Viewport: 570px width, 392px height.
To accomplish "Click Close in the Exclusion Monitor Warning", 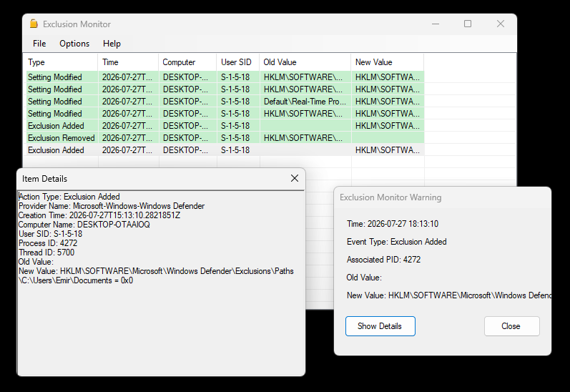I will (x=511, y=326).
